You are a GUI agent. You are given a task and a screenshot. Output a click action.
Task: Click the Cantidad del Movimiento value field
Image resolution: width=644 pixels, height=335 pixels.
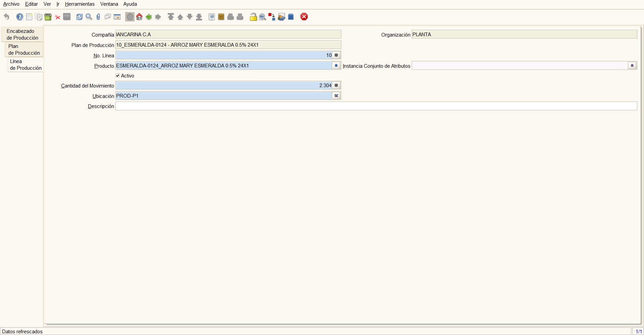(x=224, y=86)
